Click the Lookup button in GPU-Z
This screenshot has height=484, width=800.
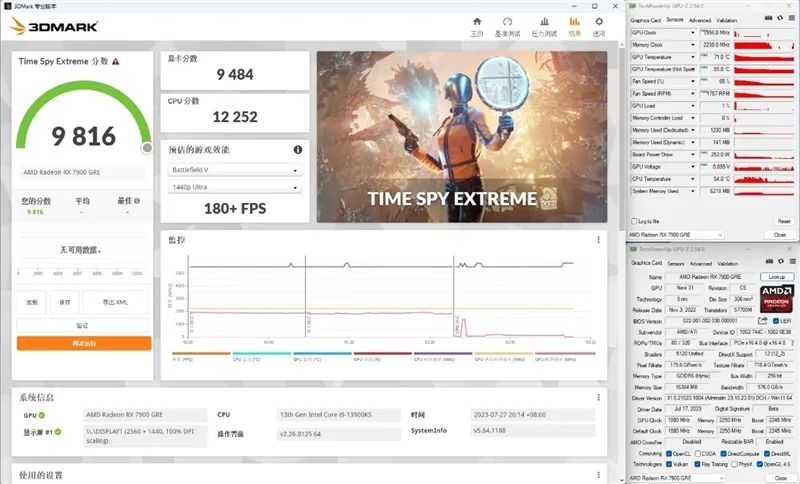pyautogui.click(x=777, y=276)
